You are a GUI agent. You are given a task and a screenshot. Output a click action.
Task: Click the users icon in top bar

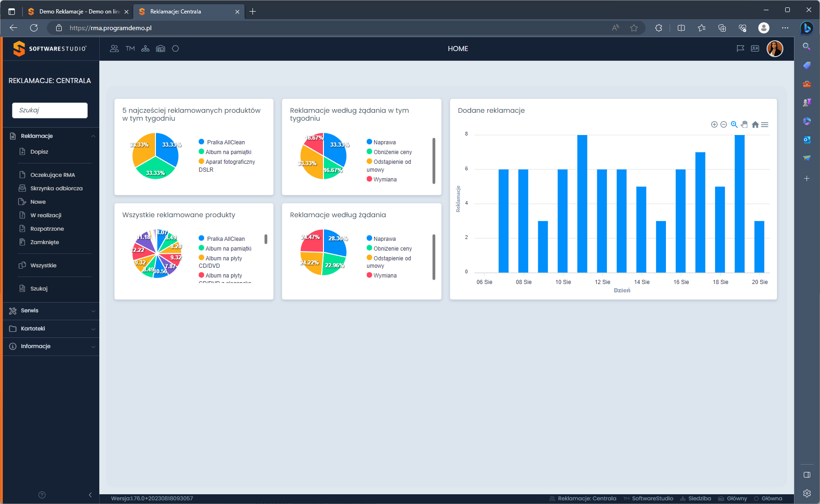coord(114,49)
